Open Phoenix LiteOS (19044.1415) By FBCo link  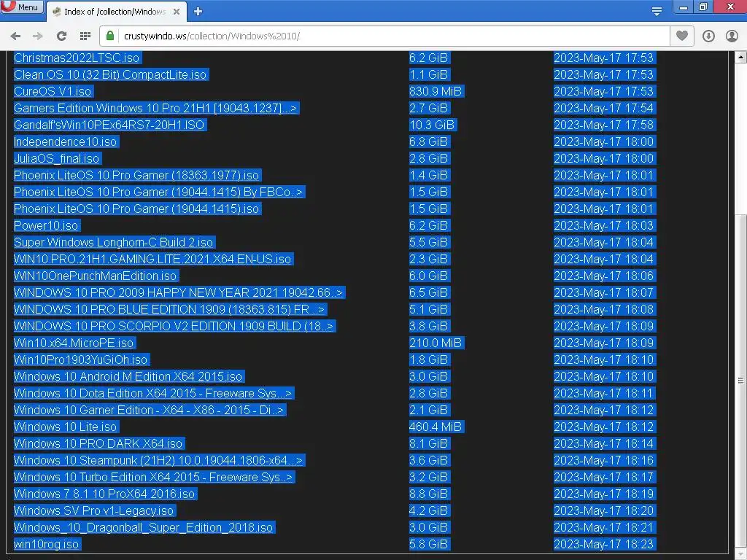pos(158,192)
